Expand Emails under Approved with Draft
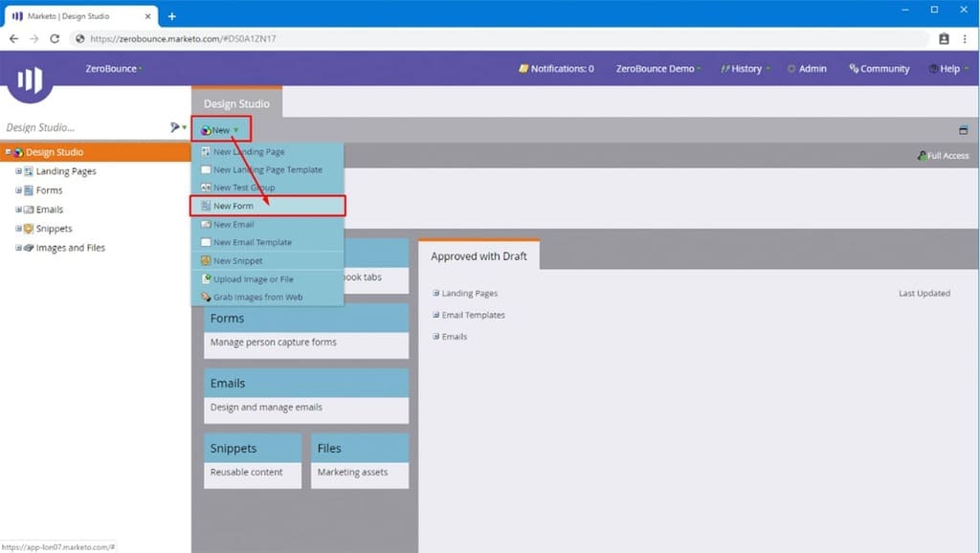 point(435,336)
